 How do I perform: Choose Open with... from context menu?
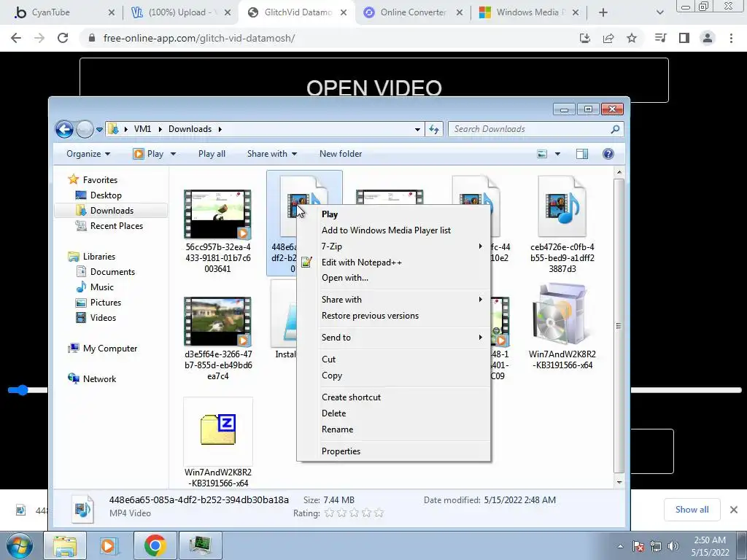393,278
